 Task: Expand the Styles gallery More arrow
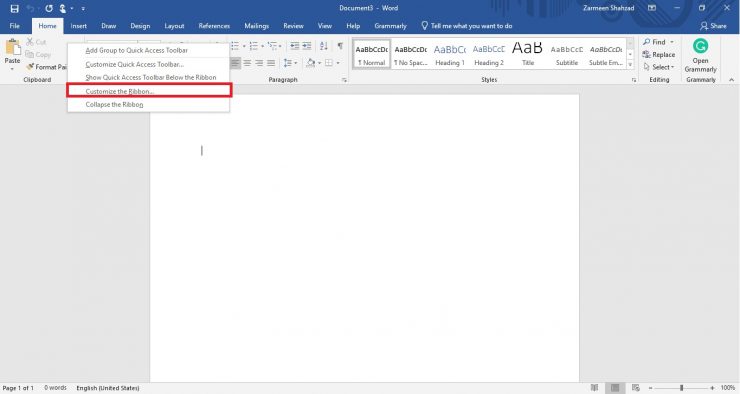pos(630,65)
